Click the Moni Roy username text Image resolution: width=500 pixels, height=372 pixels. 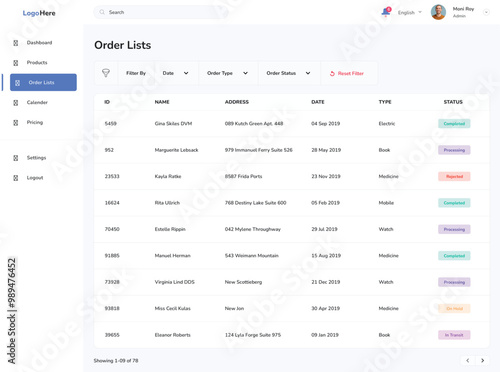click(x=463, y=9)
